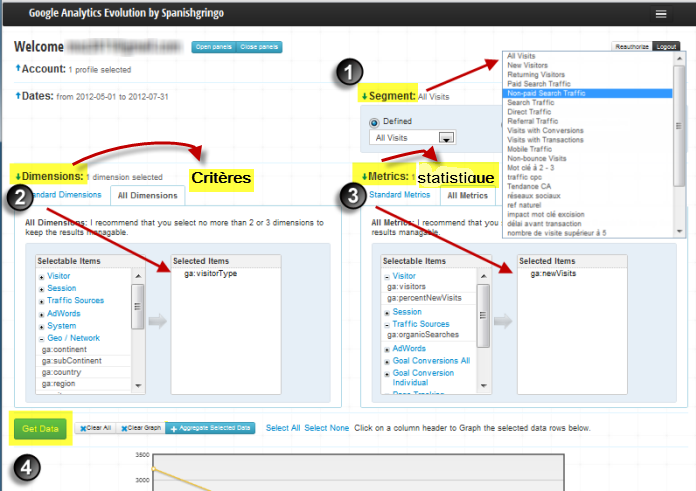Collapse the Geo / Network dimensions group
The height and width of the screenshot is (491, 696).
pyautogui.click(x=41, y=339)
